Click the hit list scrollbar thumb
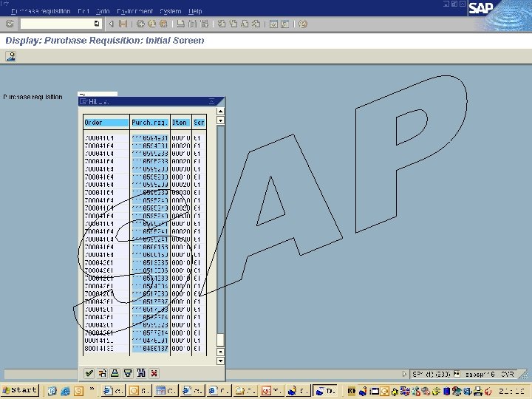The height and width of the screenshot is (399, 532). 220,340
